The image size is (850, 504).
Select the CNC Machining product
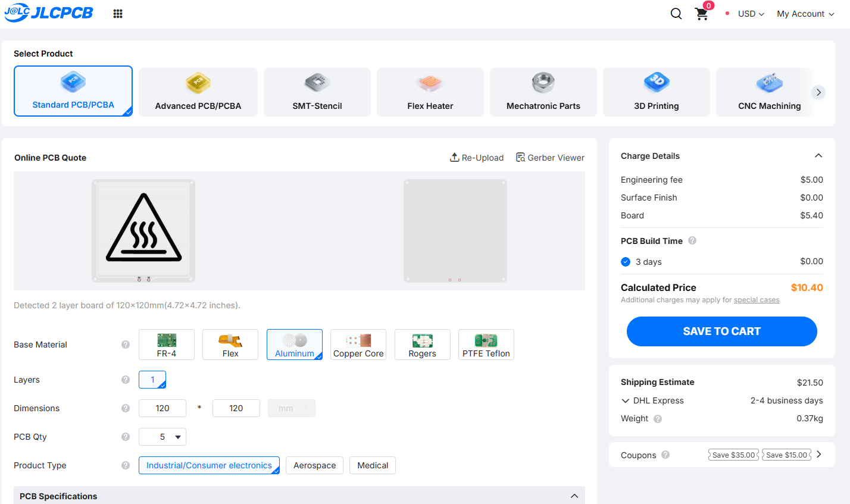pyautogui.click(x=770, y=92)
